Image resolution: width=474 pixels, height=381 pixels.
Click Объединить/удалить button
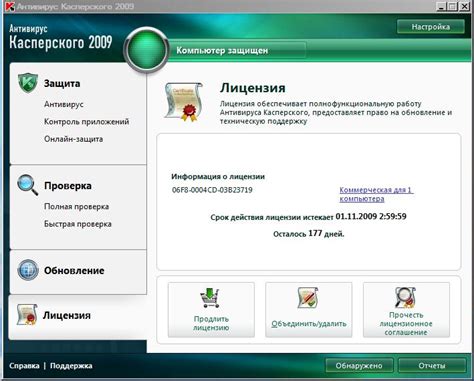click(309, 310)
